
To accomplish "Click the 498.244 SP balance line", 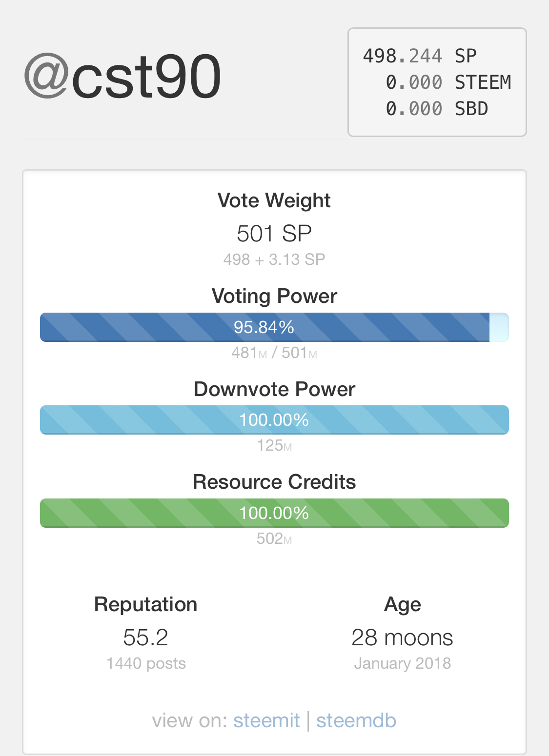I will tap(420, 56).
